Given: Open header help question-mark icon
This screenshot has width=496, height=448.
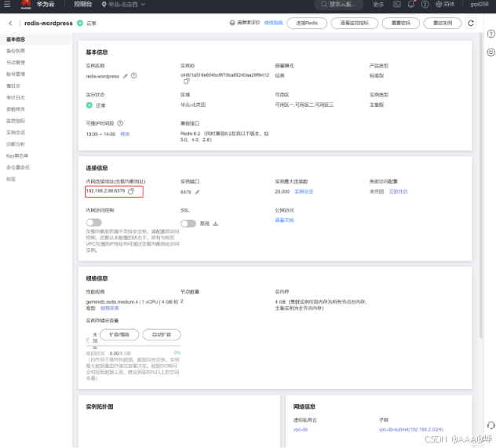Looking at the screenshot, I should point(425,5).
